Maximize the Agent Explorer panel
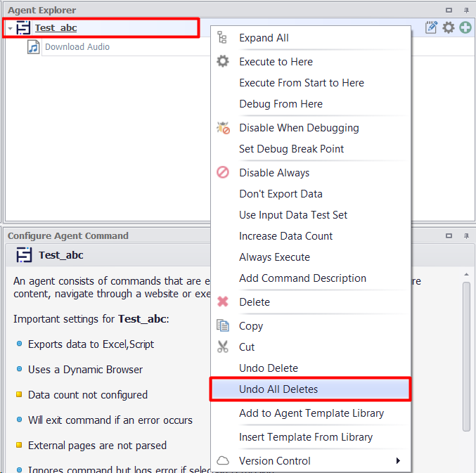Screen dimensions: 476x473 (x=449, y=11)
